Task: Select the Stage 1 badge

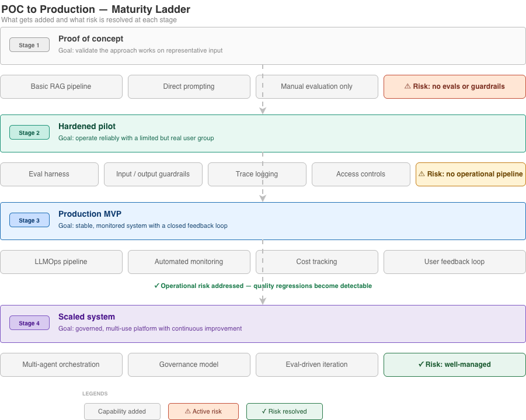Action: point(29,44)
